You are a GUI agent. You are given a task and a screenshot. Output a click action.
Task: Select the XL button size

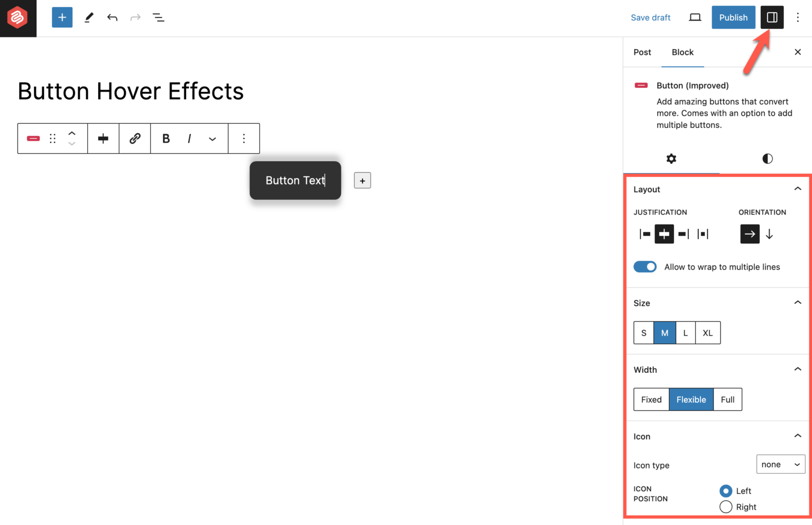707,333
